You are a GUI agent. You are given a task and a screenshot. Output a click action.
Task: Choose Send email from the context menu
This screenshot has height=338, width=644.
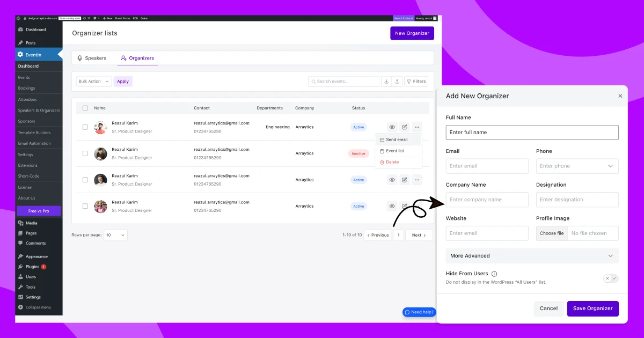click(x=397, y=139)
